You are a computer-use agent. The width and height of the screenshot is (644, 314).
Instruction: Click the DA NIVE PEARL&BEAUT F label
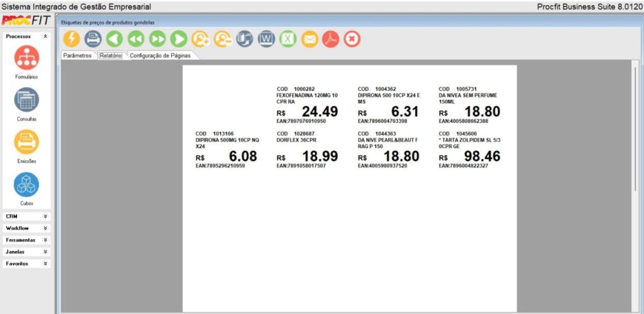tap(387, 140)
